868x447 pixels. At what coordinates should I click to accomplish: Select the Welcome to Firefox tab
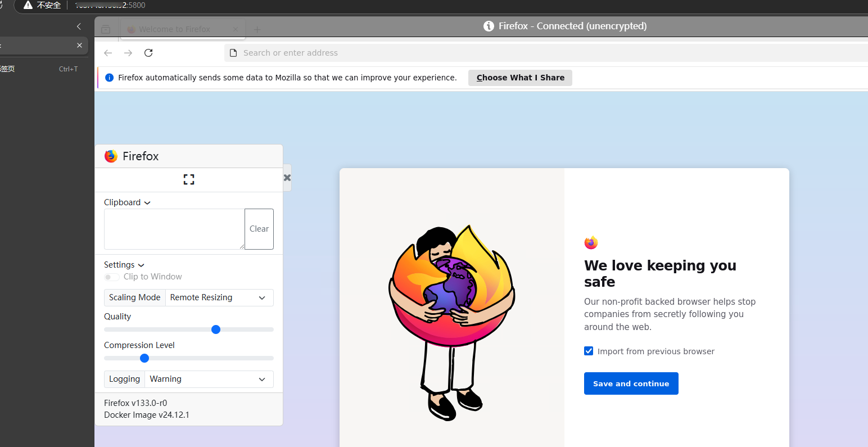point(183,29)
